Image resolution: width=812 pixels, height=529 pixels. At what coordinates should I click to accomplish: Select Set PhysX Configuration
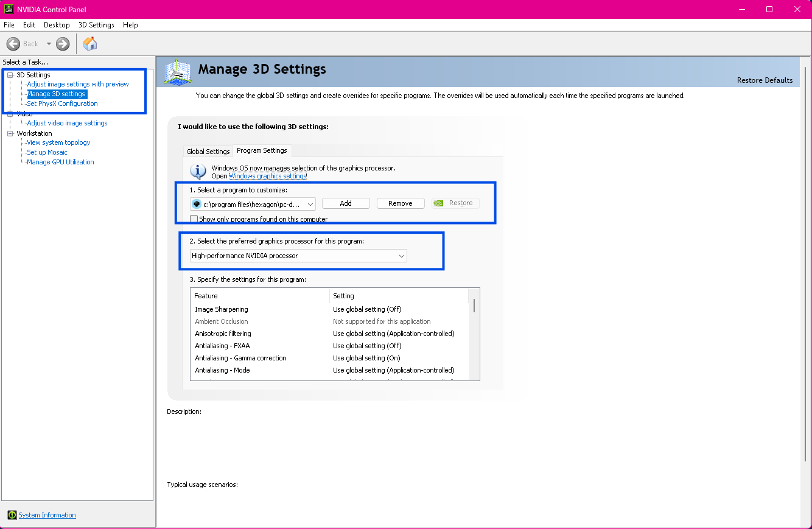coord(62,103)
